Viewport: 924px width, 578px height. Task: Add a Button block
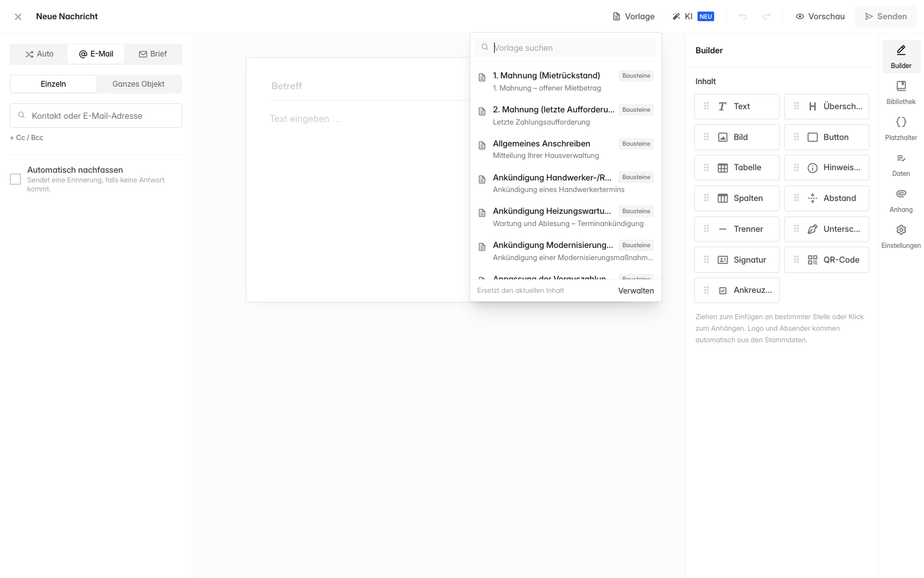click(x=826, y=137)
